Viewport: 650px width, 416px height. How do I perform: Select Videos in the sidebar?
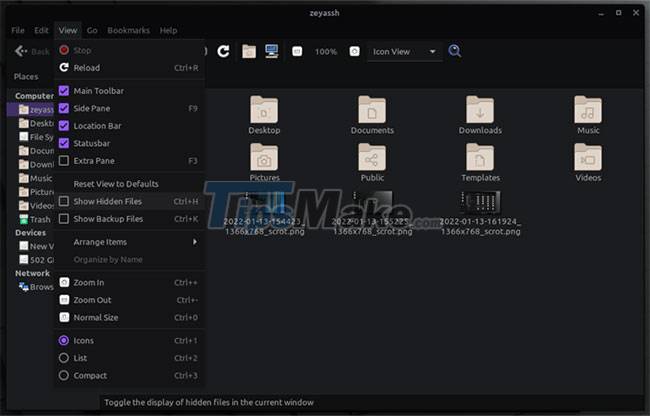tap(36, 206)
